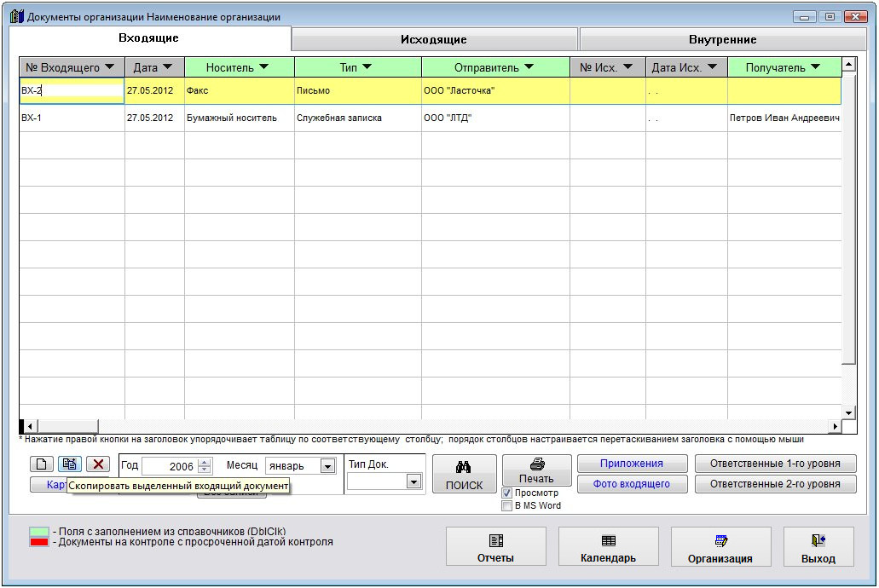Click the partially hidden Карт button
Viewport: 879px width, 588px height.
49,484
